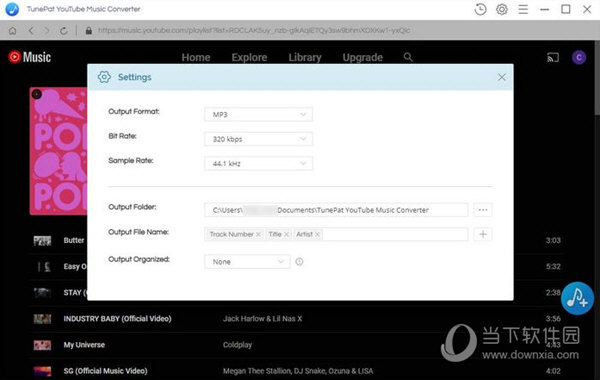
Task: Click the 5:32 track duration
Action: tap(553, 266)
